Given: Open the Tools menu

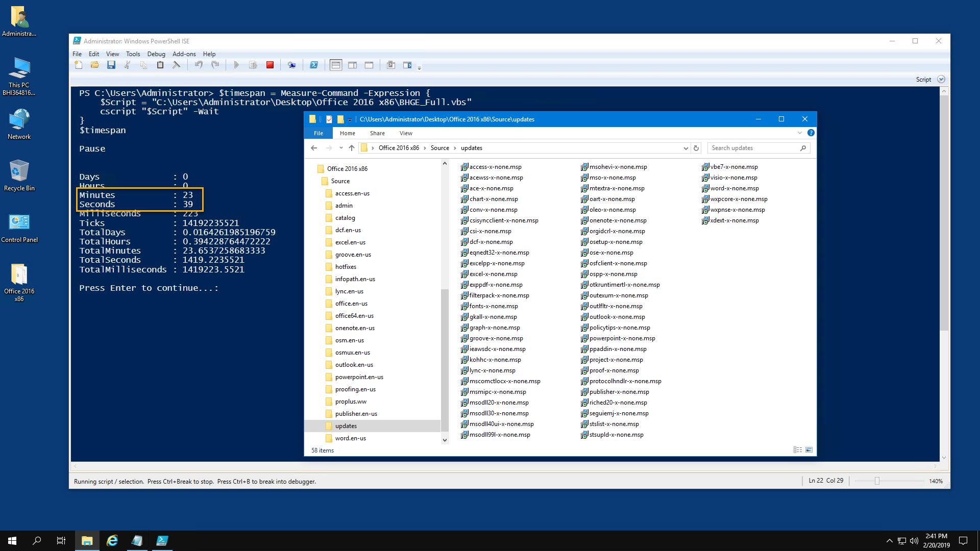Looking at the screenshot, I should pyautogui.click(x=133, y=54).
